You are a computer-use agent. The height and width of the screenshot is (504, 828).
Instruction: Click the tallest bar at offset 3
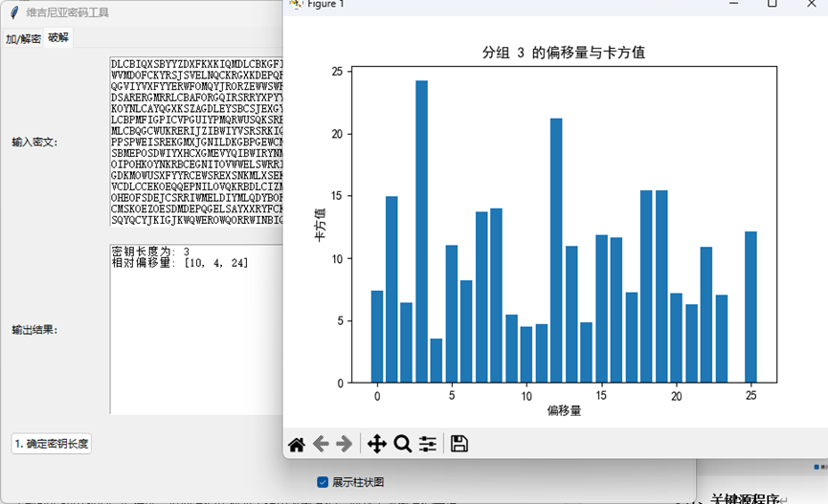pos(421,231)
